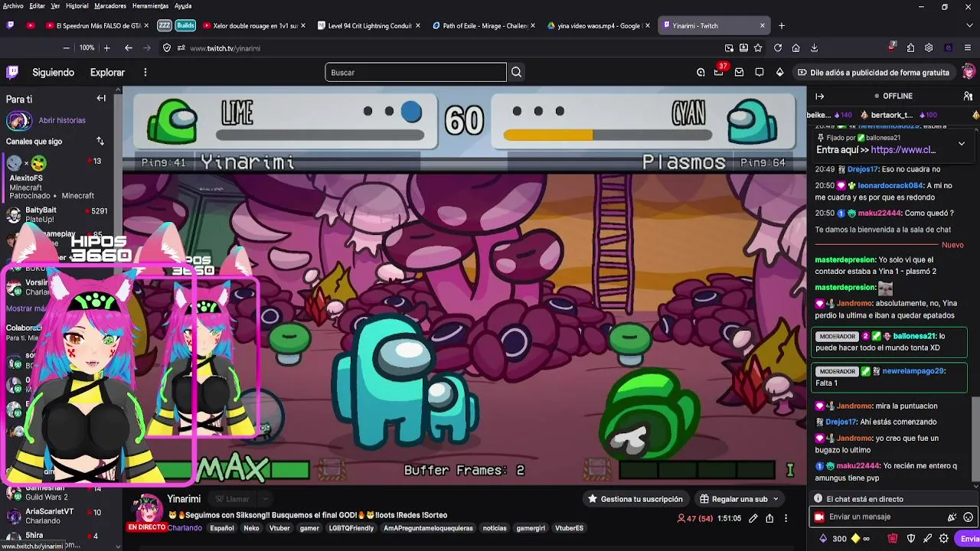Open the Whispers chat bubble icon
Screen dimensions: 980x551
pyautogui.click(x=759, y=72)
